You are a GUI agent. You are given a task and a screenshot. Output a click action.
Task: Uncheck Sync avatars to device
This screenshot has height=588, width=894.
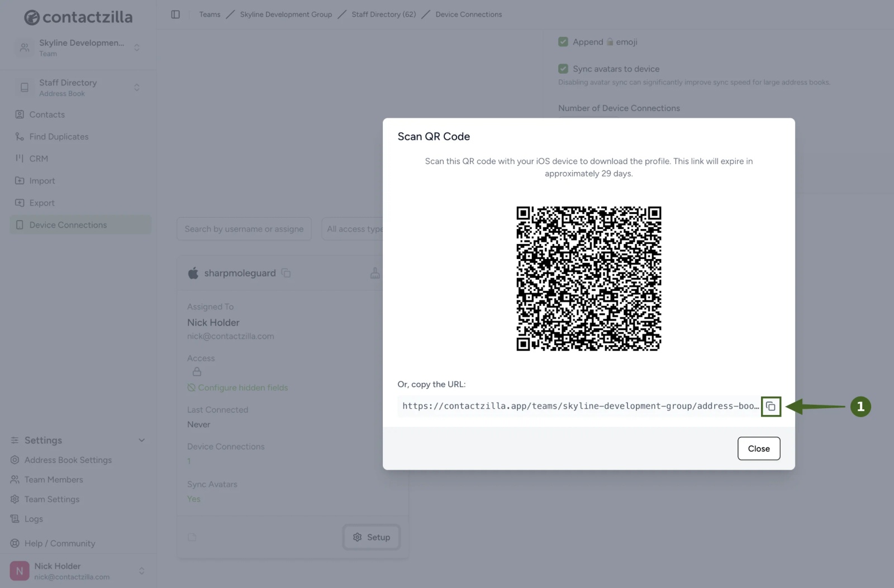coord(563,69)
